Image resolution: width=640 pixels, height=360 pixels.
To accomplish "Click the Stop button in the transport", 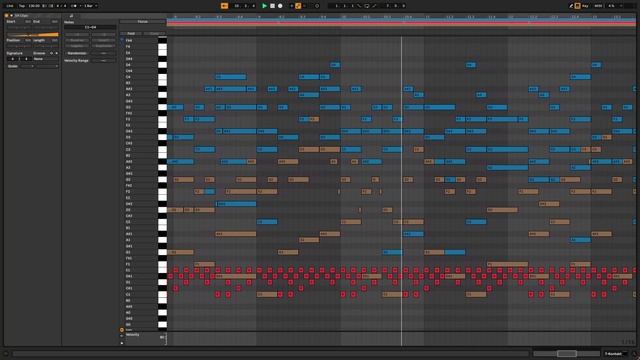I will (x=272, y=6).
